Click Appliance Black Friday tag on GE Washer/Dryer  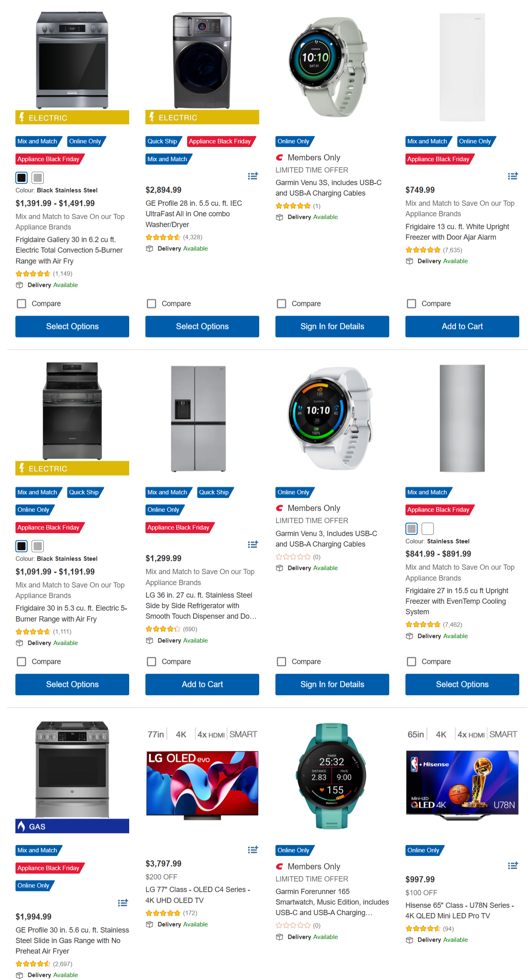click(x=220, y=141)
